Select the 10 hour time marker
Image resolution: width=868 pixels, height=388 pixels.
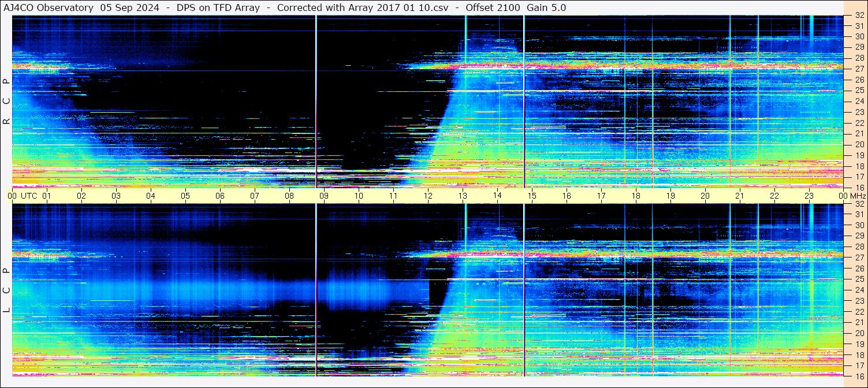(x=359, y=196)
